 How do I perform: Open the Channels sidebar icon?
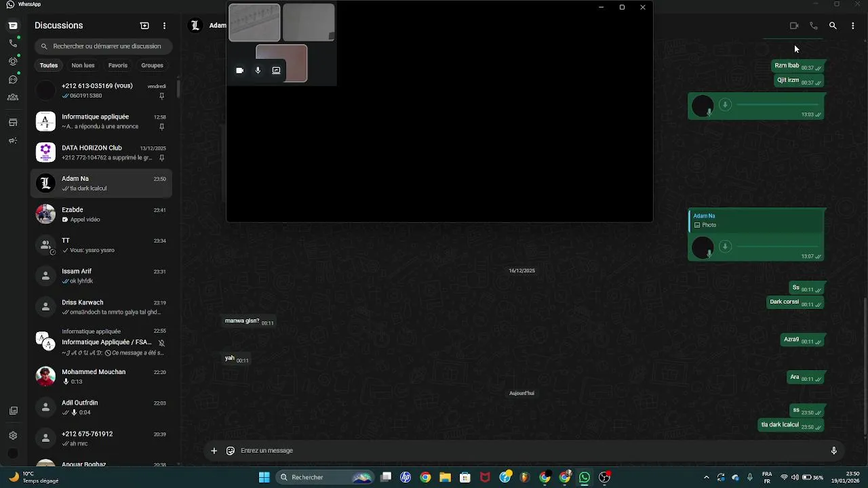click(x=13, y=79)
